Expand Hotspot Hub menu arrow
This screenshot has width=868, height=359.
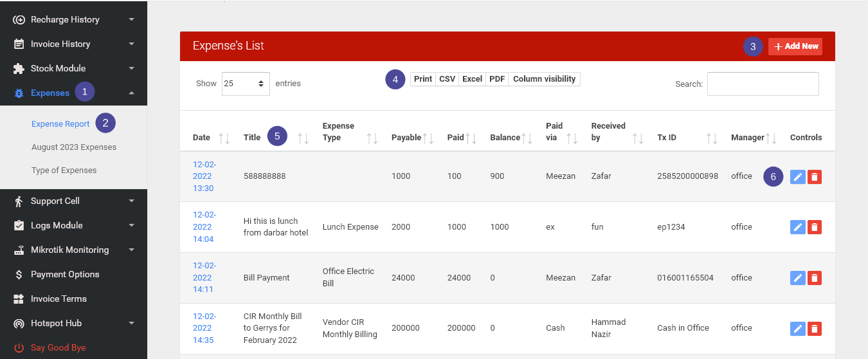pos(132,324)
